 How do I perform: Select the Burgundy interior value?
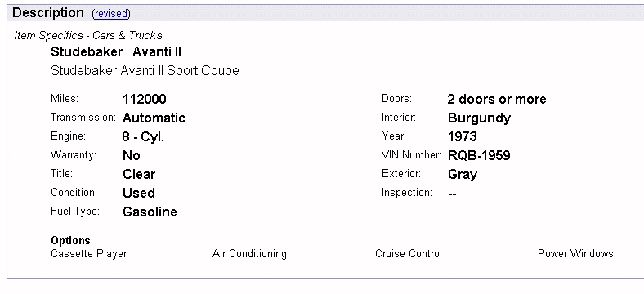(x=479, y=118)
